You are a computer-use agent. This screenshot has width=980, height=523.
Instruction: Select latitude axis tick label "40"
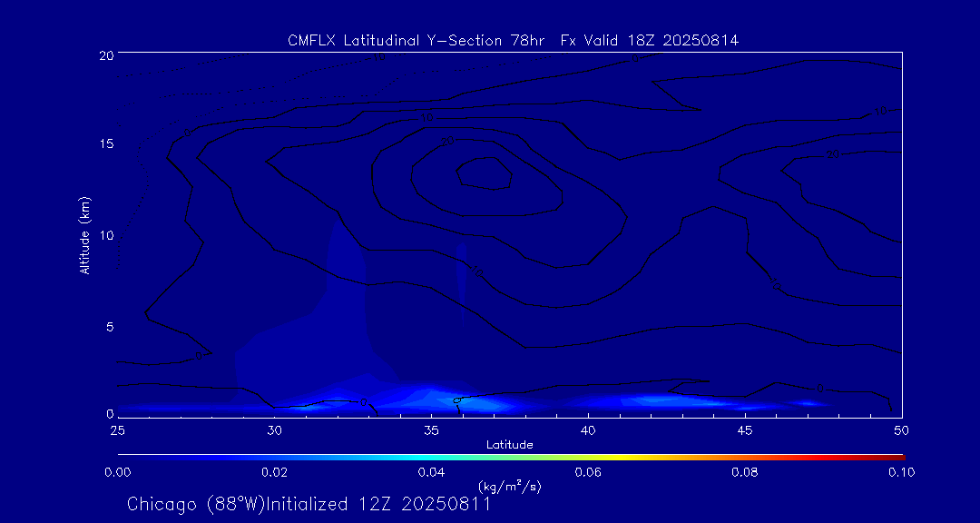point(587,430)
